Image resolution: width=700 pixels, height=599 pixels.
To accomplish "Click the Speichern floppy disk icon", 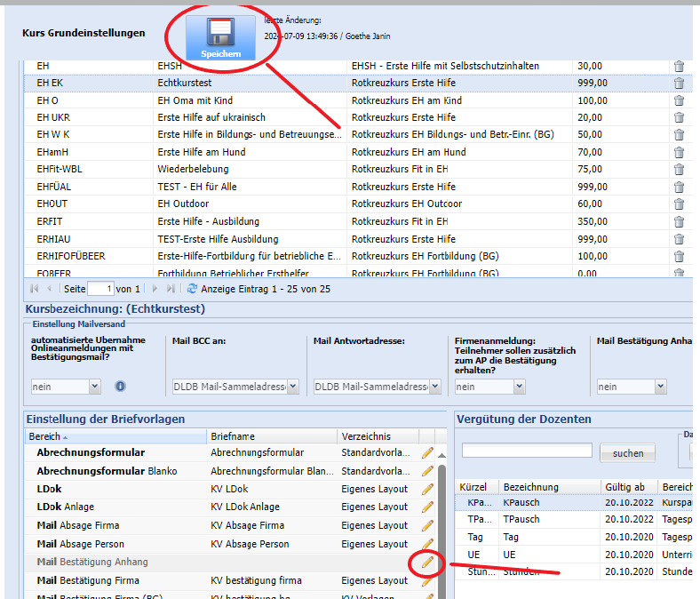I will coord(219,36).
